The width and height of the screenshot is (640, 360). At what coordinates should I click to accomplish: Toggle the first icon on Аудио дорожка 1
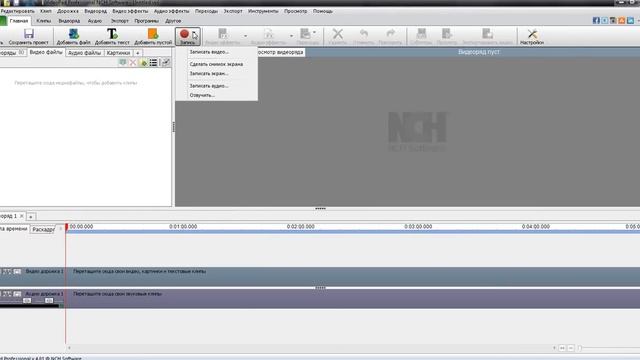coord(7,294)
